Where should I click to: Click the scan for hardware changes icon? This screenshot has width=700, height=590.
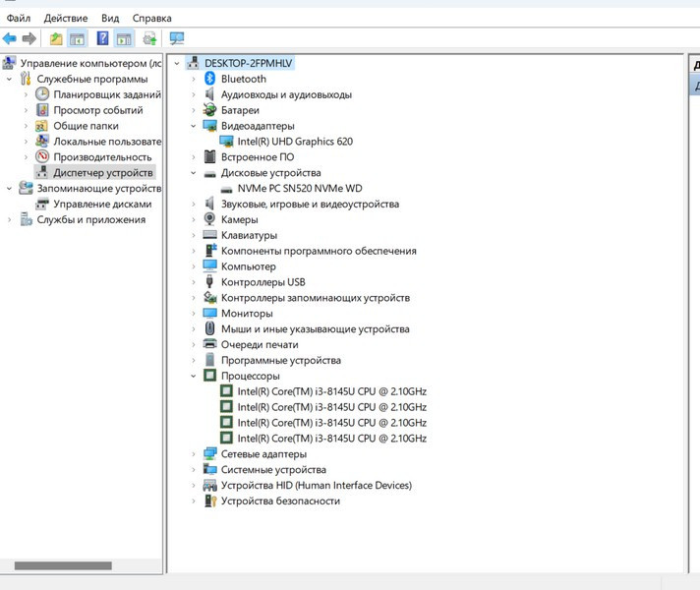177,38
